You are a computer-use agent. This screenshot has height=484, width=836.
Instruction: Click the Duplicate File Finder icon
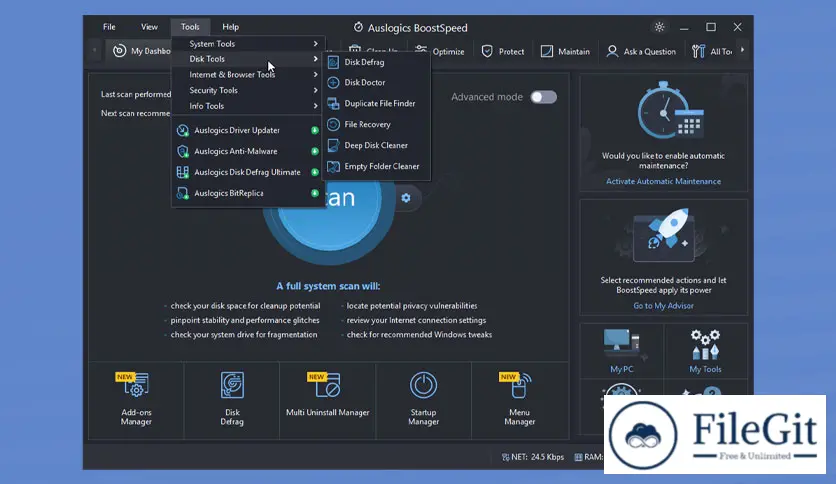tap(333, 103)
